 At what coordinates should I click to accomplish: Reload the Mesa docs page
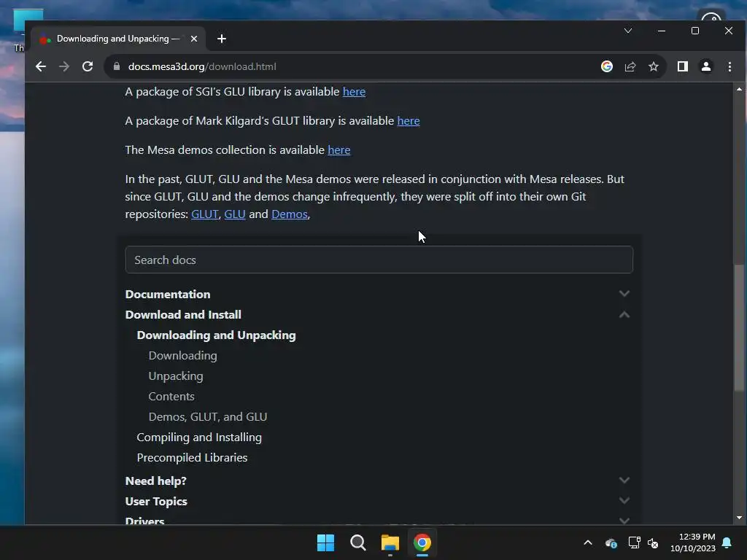point(88,66)
